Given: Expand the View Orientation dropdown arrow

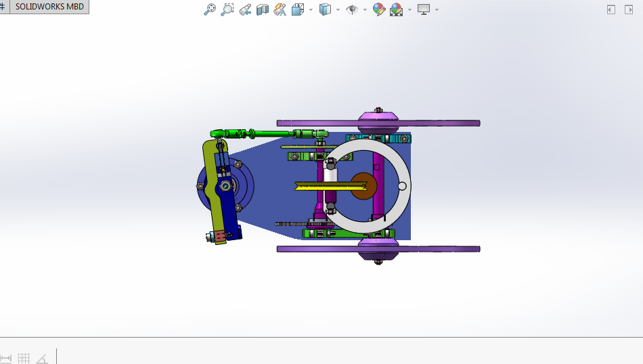Looking at the screenshot, I should click(x=311, y=9).
